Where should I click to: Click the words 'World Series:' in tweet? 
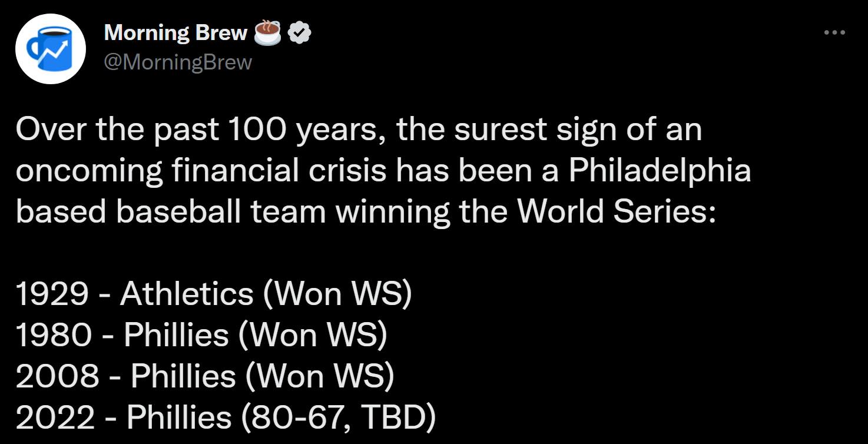pos(616,212)
